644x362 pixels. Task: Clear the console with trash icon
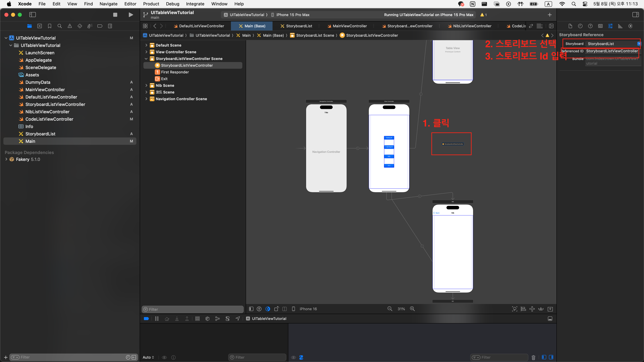(533, 357)
